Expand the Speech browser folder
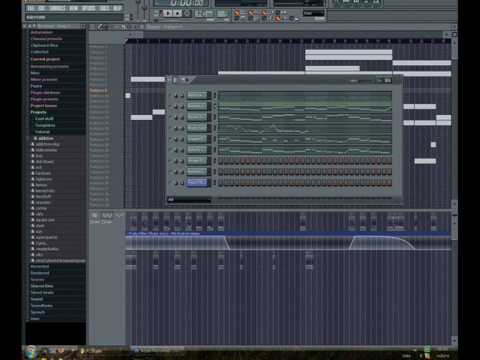 (x=38, y=312)
